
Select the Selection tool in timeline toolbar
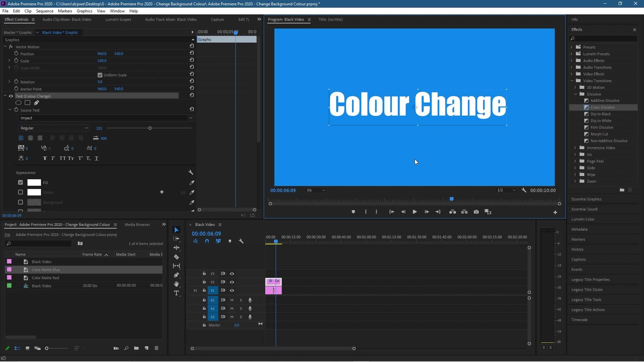pyautogui.click(x=176, y=230)
